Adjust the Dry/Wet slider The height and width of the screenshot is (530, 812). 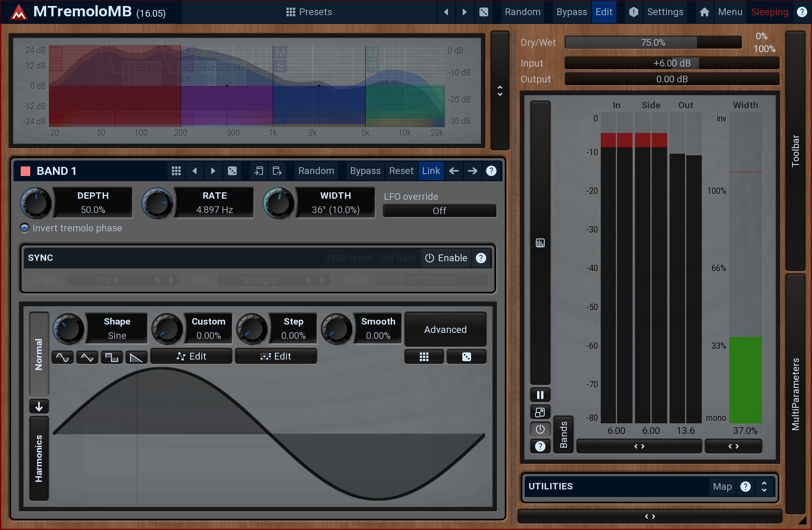click(x=653, y=42)
